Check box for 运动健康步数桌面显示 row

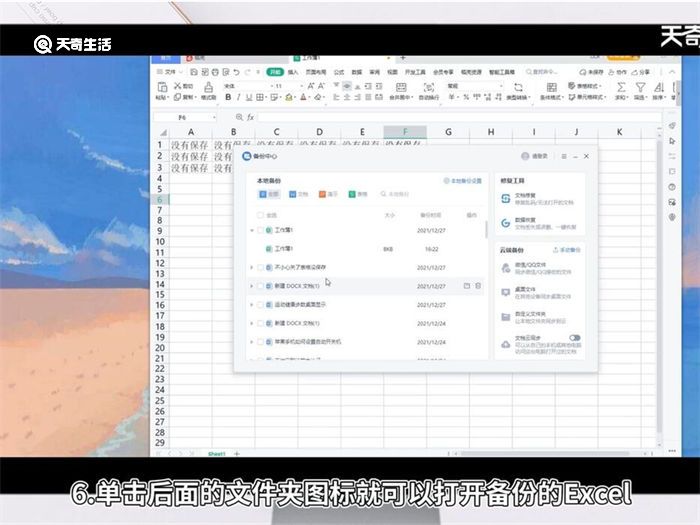(260, 304)
